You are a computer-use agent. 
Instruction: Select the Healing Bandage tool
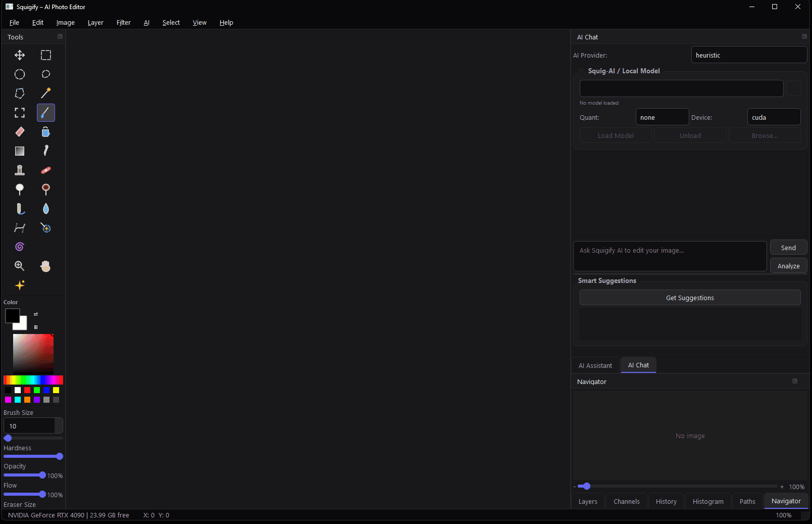point(46,170)
